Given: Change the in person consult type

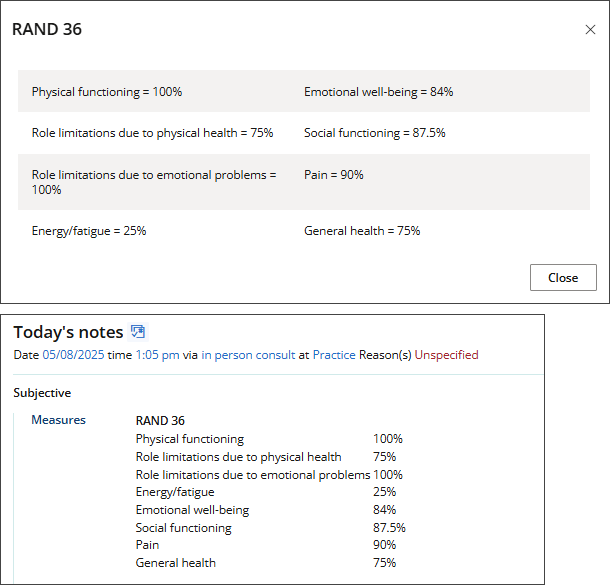Looking at the screenshot, I should pyautogui.click(x=248, y=355).
